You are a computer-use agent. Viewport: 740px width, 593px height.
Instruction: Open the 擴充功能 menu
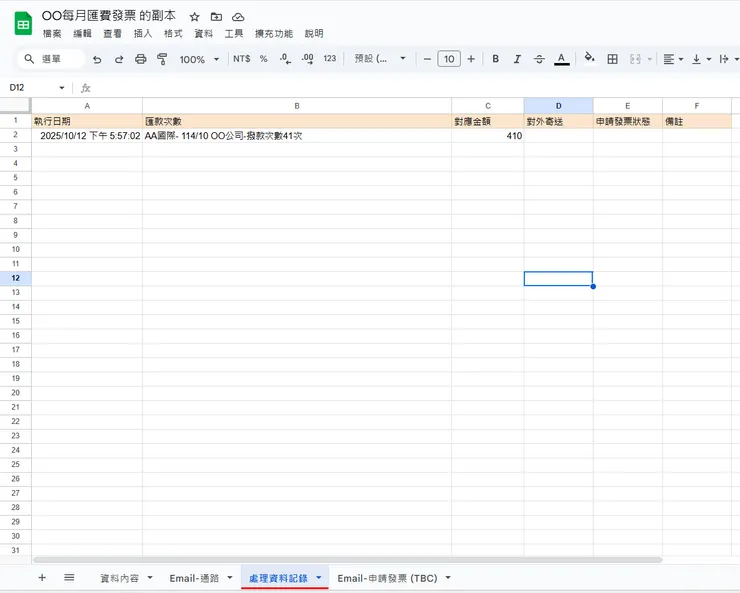click(274, 33)
